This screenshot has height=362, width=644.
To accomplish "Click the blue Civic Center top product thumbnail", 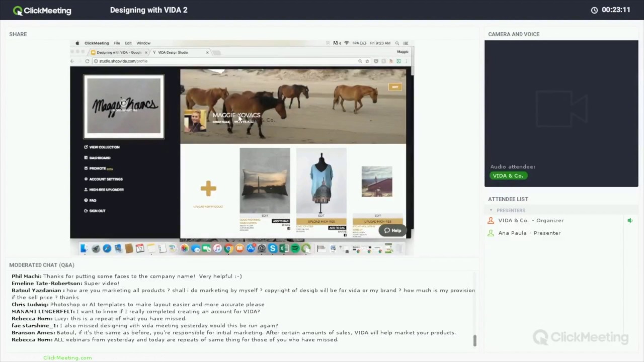I will (x=321, y=180).
